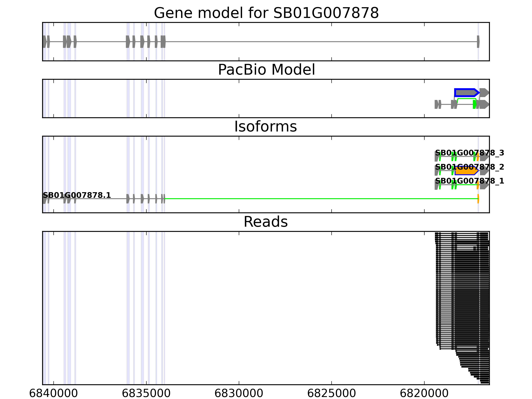Screen dimensions: 532x399
Task: Select the SB01G007878.1 annotation label
Action: tap(77, 195)
